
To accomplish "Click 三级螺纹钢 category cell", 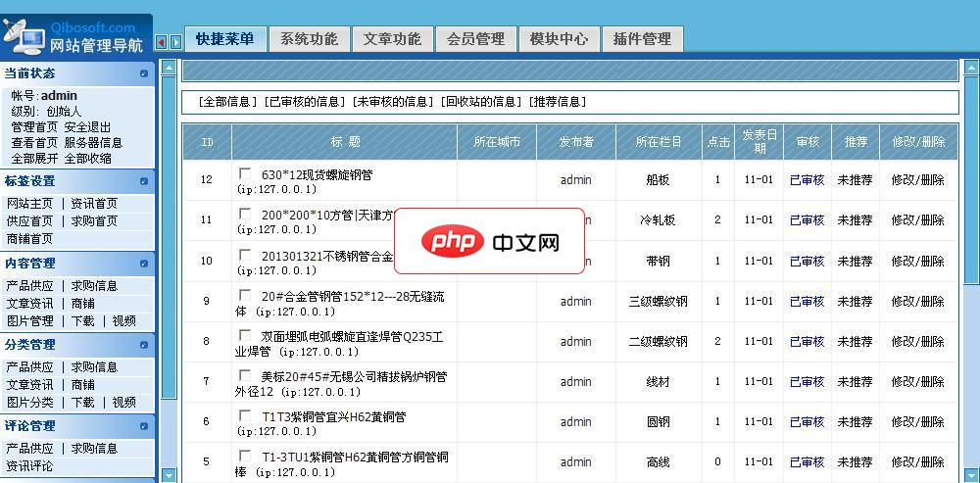I will pyautogui.click(x=658, y=301).
